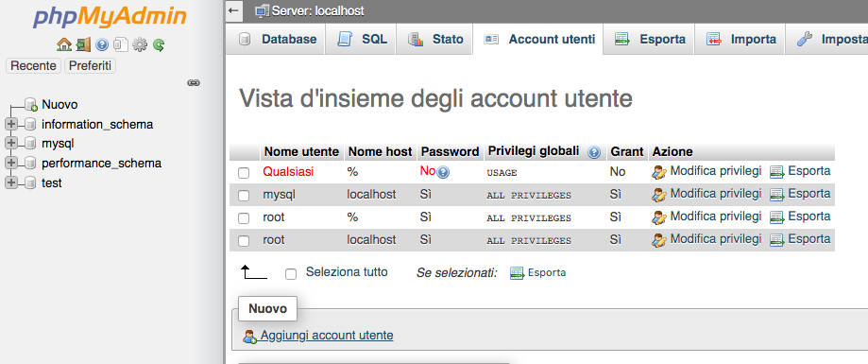
Task: Click Esporta icon after Se selezionati
Action: point(517,273)
